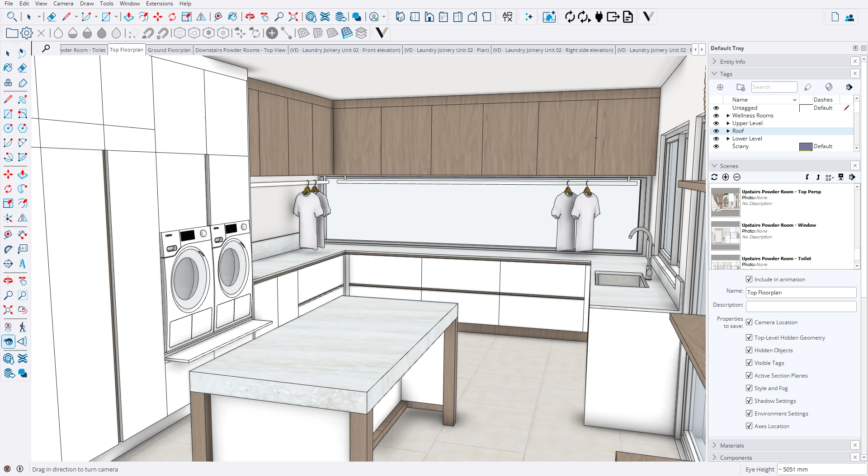Viewport: 868px width, 476px height.
Task: Click the Iso view house icon
Action: (400, 17)
